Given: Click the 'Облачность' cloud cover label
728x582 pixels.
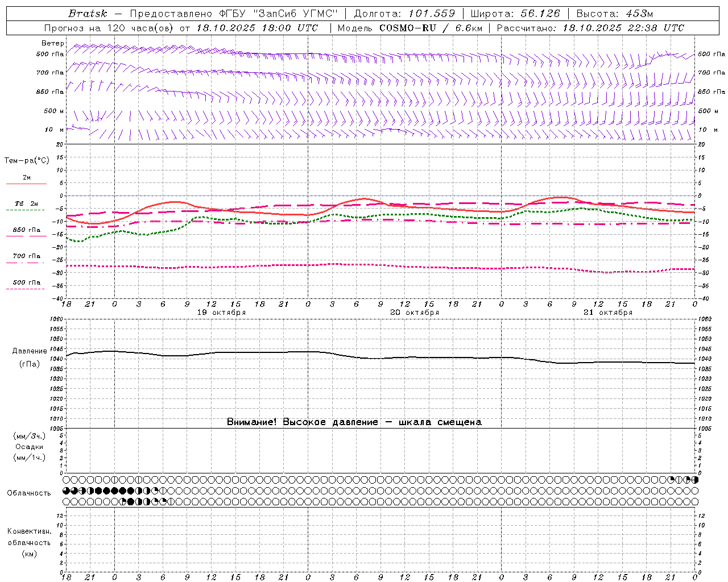Looking at the screenshot, I should pos(29,493).
